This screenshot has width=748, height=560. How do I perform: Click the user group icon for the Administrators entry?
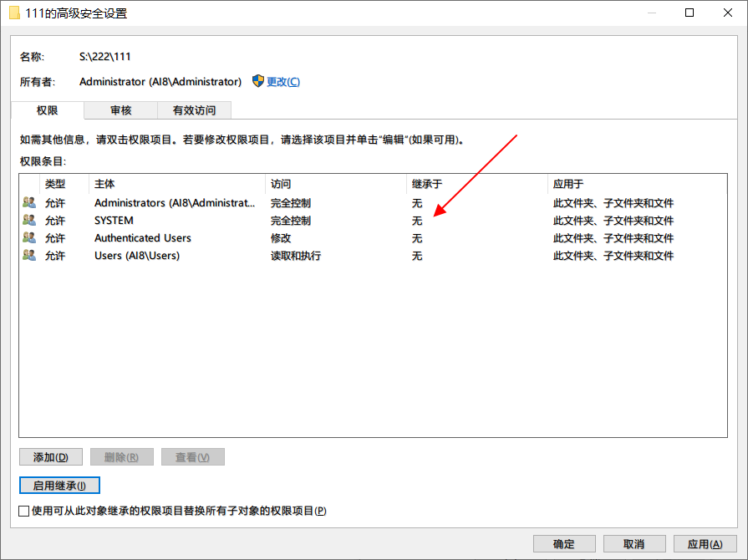(29, 203)
